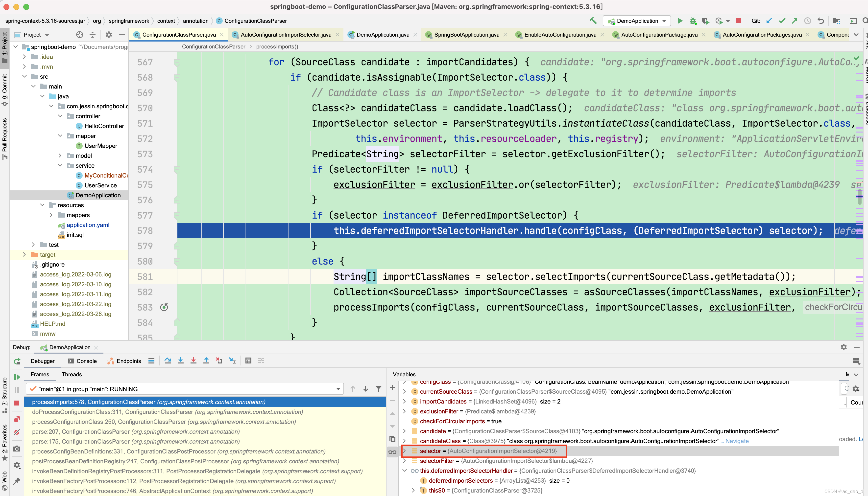This screenshot has height=496, width=868.
Task: Switch to EnableAutoConfiguration.java tab
Action: [x=560, y=35]
